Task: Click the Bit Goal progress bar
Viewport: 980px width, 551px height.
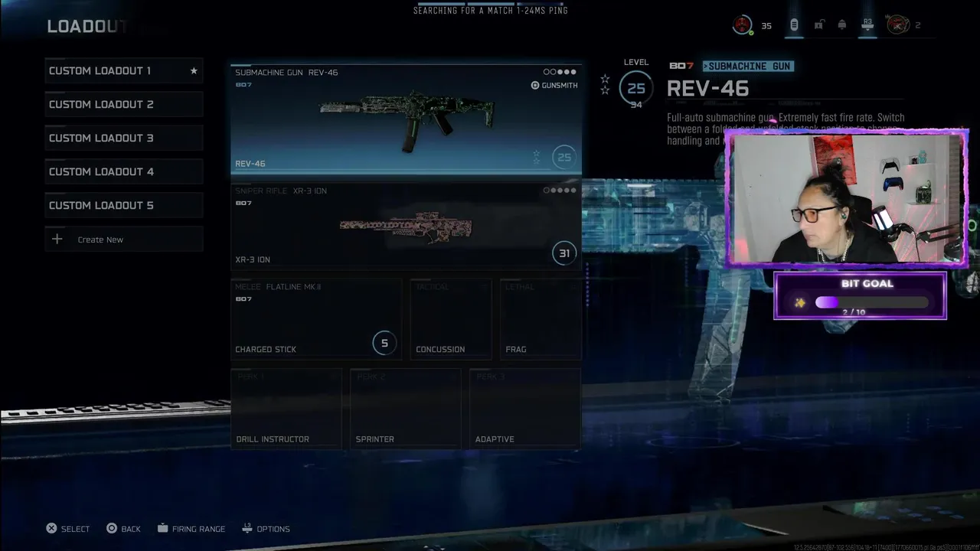Action: click(872, 302)
